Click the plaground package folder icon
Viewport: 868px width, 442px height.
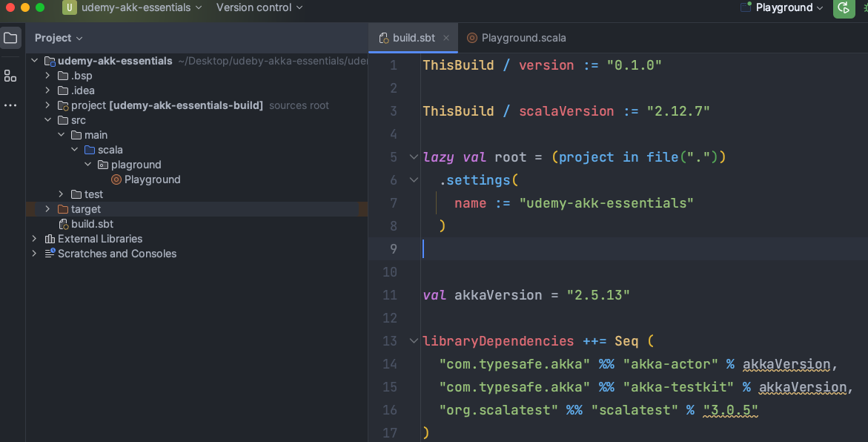(x=103, y=165)
